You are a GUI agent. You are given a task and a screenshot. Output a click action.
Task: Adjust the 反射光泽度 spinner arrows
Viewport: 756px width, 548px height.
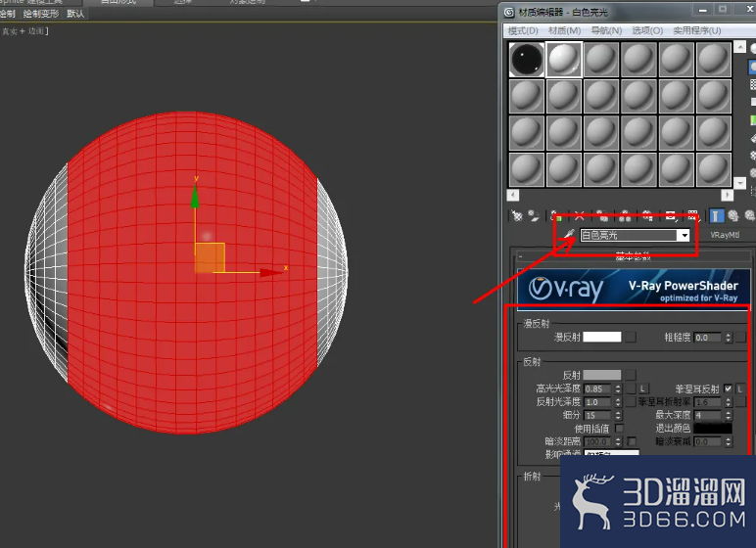[x=618, y=402]
